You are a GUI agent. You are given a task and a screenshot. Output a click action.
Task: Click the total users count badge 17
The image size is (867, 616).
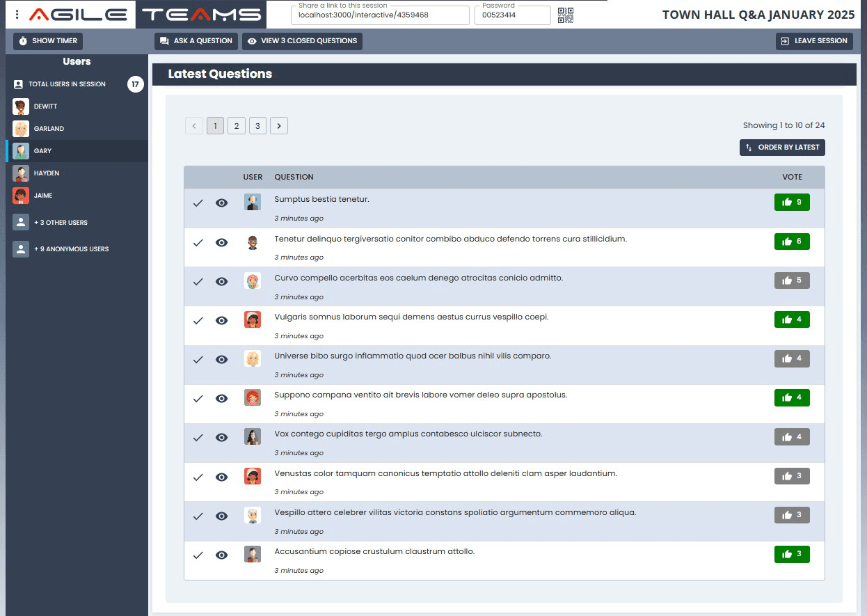[x=136, y=84]
